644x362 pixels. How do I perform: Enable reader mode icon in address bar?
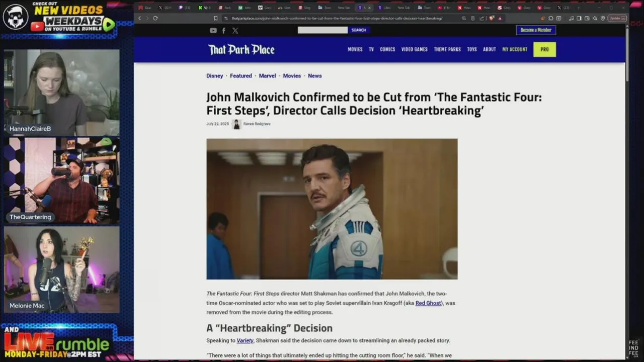tap(473, 18)
